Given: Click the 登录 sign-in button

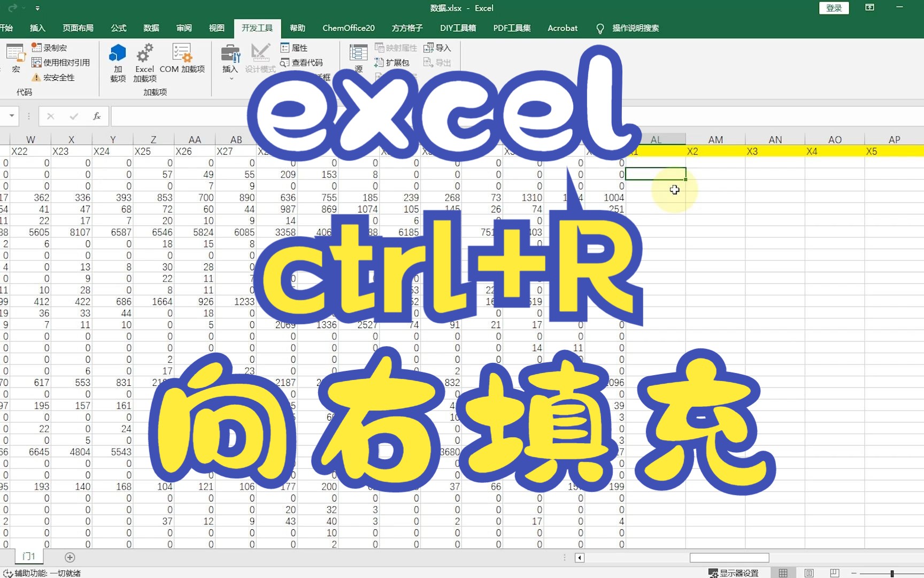Looking at the screenshot, I should tap(834, 7).
